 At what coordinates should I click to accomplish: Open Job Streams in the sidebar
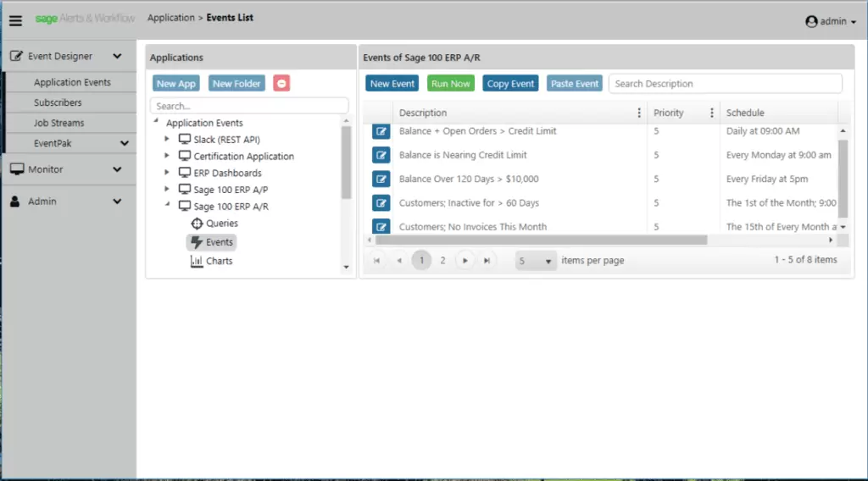pyautogui.click(x=58, y=124)
